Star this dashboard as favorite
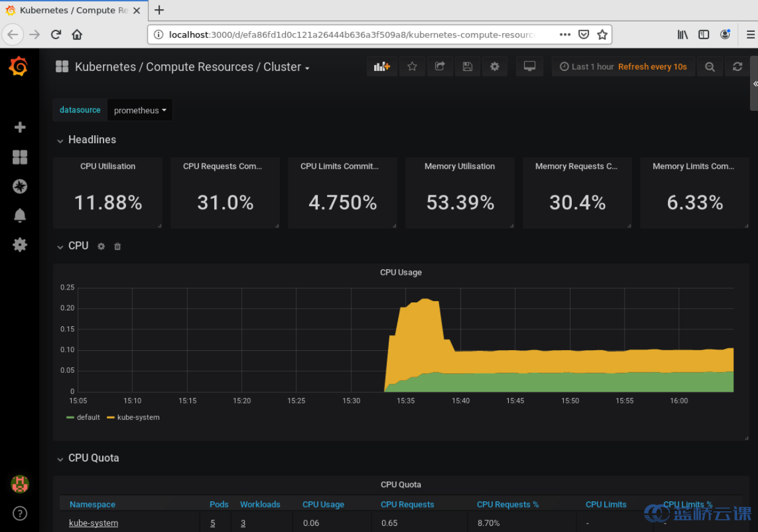Screen dimensions: 758x532 [412, 67]
